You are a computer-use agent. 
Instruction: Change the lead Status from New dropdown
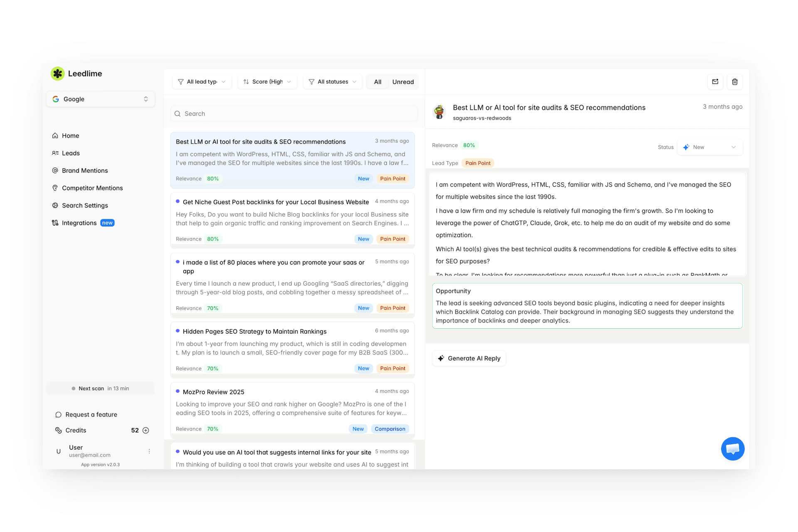[x=709, y=147]
